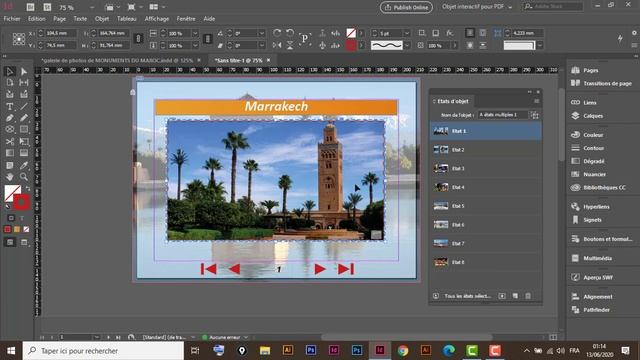Viewport: 640px width, 360px height.
Task: Switch to MONUMENTS DU MAROC document tab
Action: (x=118, y=60)
